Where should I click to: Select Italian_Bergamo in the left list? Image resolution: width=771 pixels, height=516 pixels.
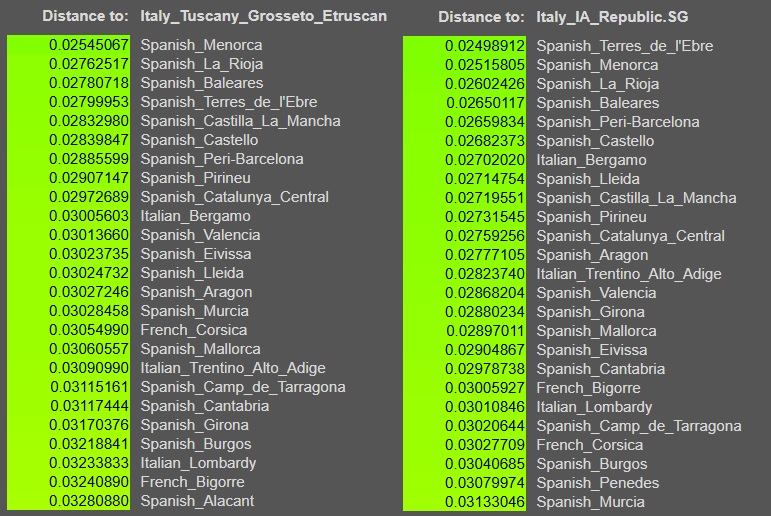(x=195, y=216)
